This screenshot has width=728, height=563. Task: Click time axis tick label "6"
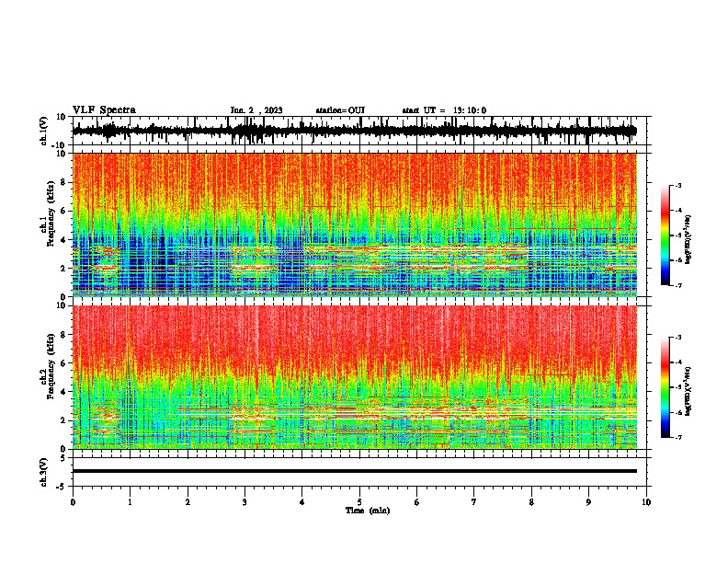417,502
